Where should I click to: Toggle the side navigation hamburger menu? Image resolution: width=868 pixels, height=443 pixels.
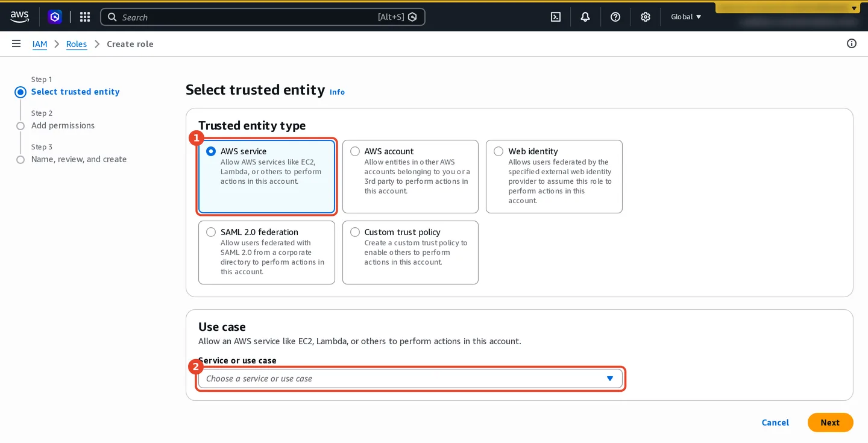click(16, 43)
